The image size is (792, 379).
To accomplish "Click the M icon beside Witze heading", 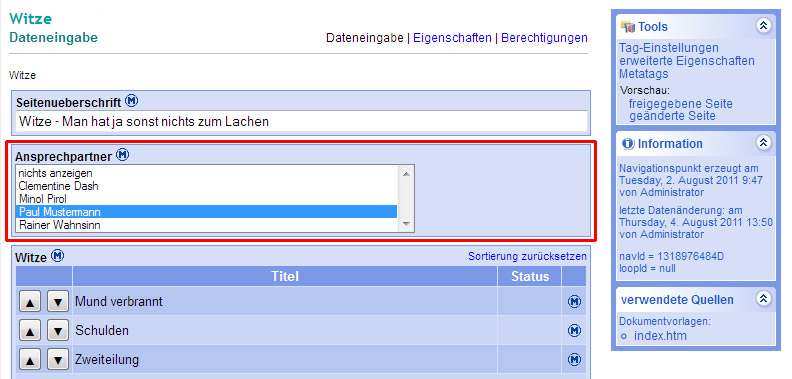I will pos(58,256).
